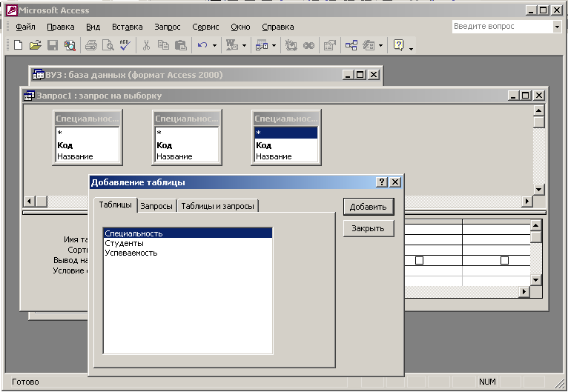Click the Analyze toolbar icon
The height and width of the screenshot is (392, 568).
click(x=262, y=45)
